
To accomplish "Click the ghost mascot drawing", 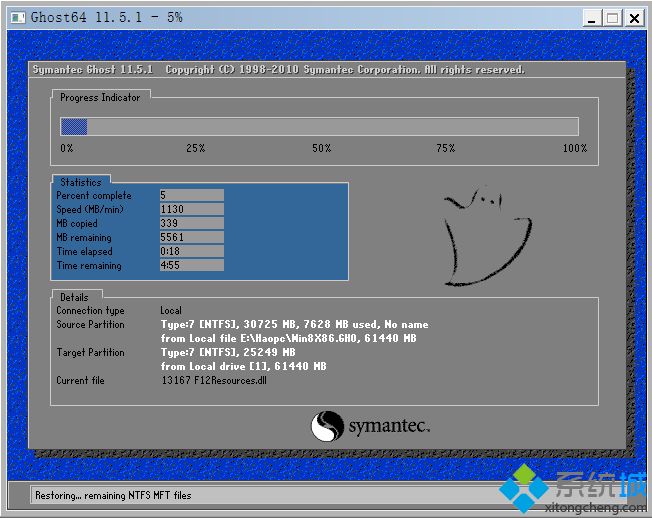I will pos(487,237).
